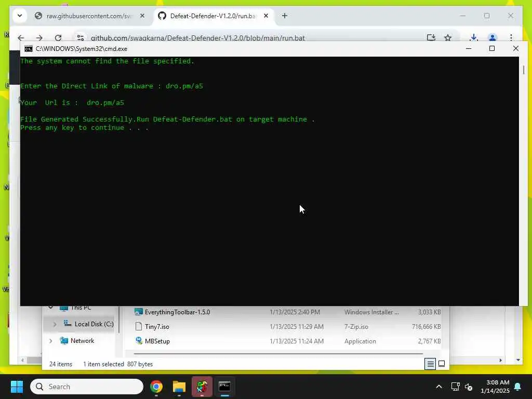Close the cmd.exe window

516,48
